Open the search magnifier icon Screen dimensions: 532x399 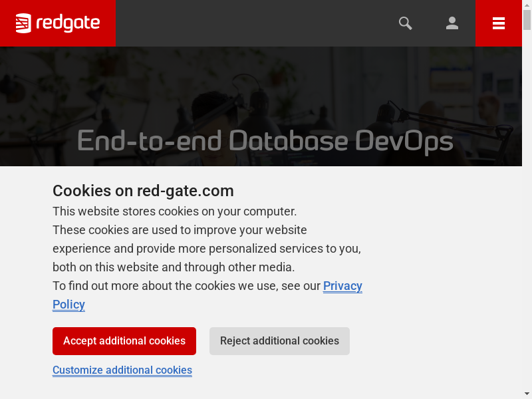click(406, 23)
